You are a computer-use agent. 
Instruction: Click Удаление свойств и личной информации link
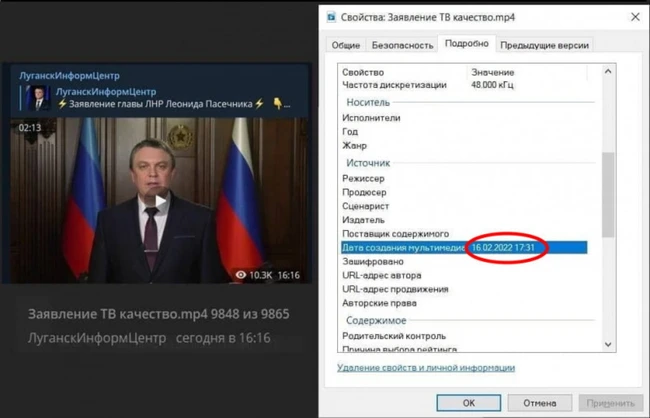(x=426, y=368)
